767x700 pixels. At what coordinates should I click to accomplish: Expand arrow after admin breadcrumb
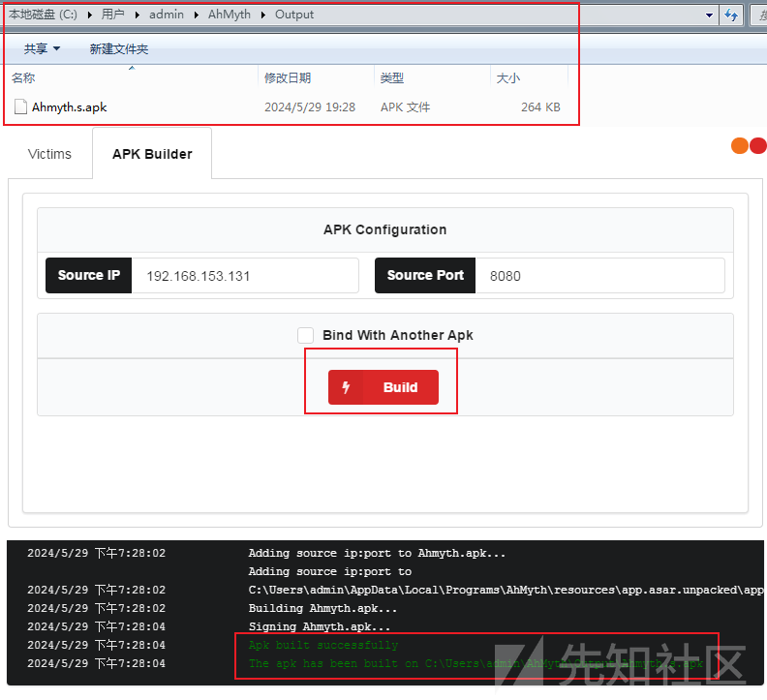click(x=197, y=15)
